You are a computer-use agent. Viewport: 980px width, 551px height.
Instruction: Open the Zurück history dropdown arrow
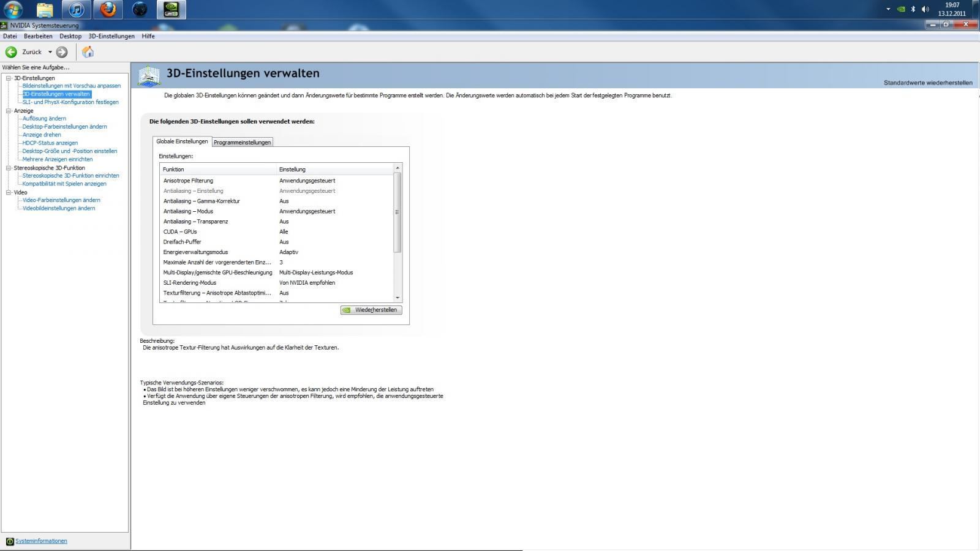pos(50,52)
